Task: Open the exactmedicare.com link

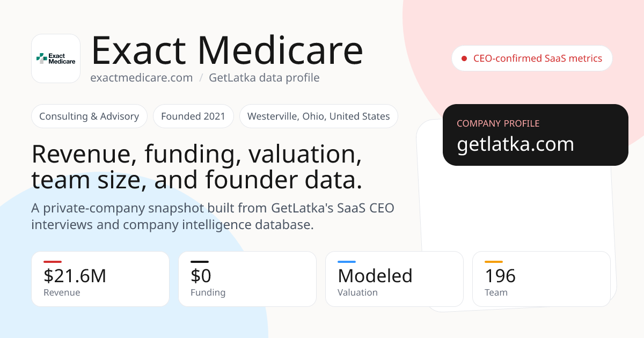Action: pyautogui.click(x=142, y=78)
